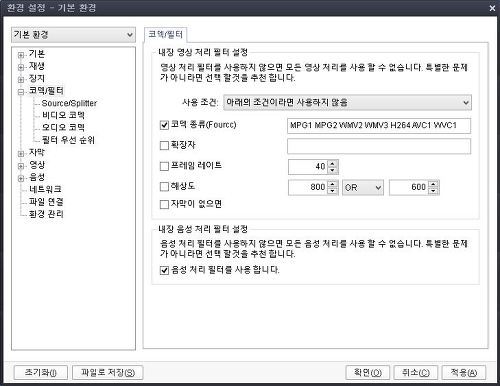Expand the 장치 tree node
Viewport: 500px width, 386px height.
click(x=21, y=80)
